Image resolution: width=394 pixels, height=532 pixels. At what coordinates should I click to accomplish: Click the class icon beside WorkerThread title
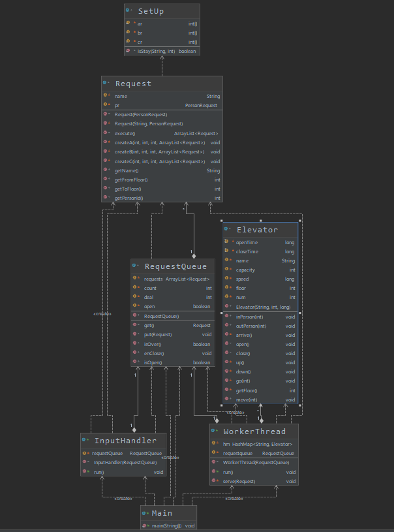213,431
